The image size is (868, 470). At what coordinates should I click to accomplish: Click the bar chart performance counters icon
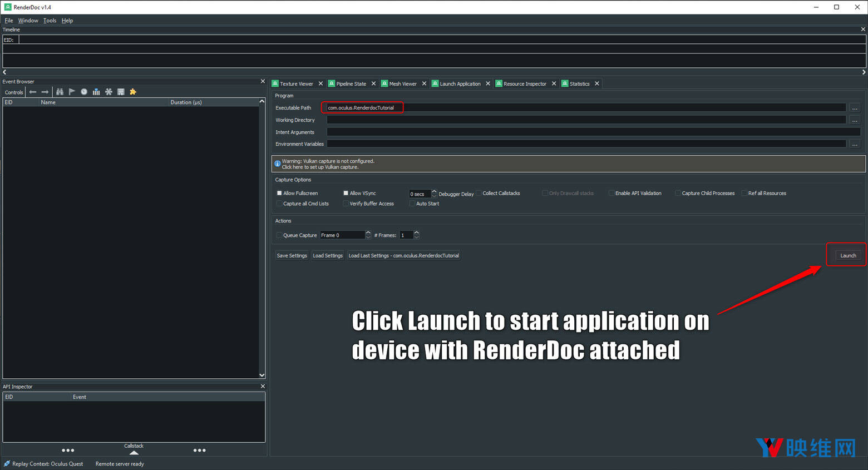[96, 92]
